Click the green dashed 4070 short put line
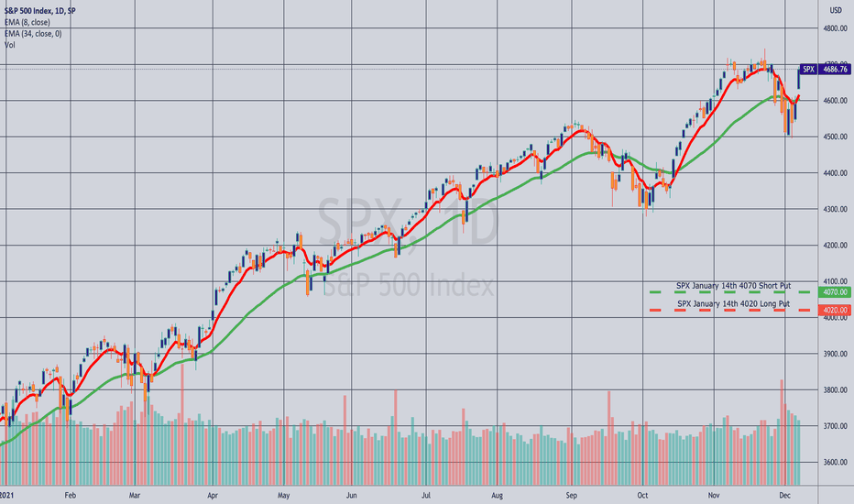This screenshot has width=854, height=504. point(733,292)
